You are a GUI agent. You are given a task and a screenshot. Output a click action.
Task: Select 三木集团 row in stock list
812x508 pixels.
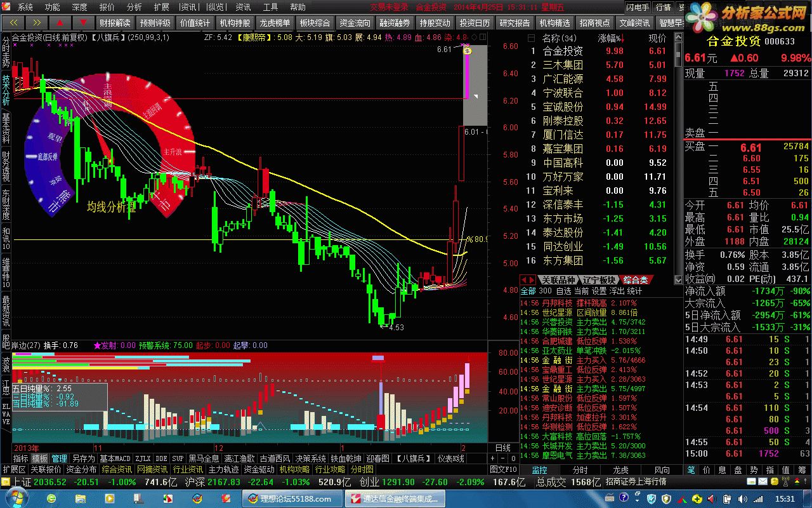(x=598, y=65)
